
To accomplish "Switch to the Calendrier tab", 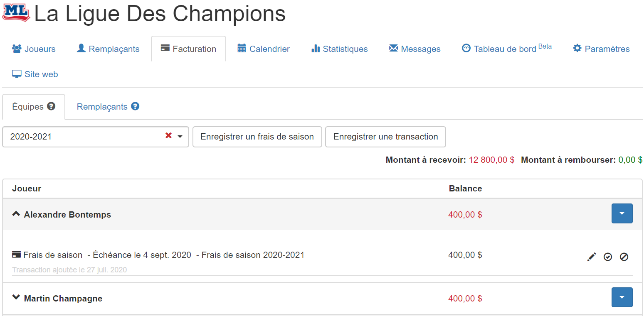I will [x=264, y=49].
